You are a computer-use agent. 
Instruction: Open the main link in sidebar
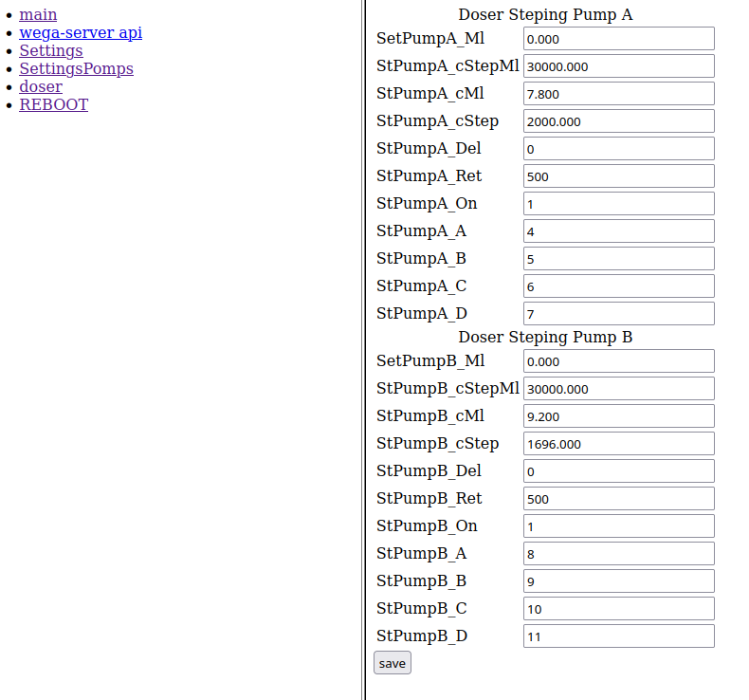coord(38,14)
